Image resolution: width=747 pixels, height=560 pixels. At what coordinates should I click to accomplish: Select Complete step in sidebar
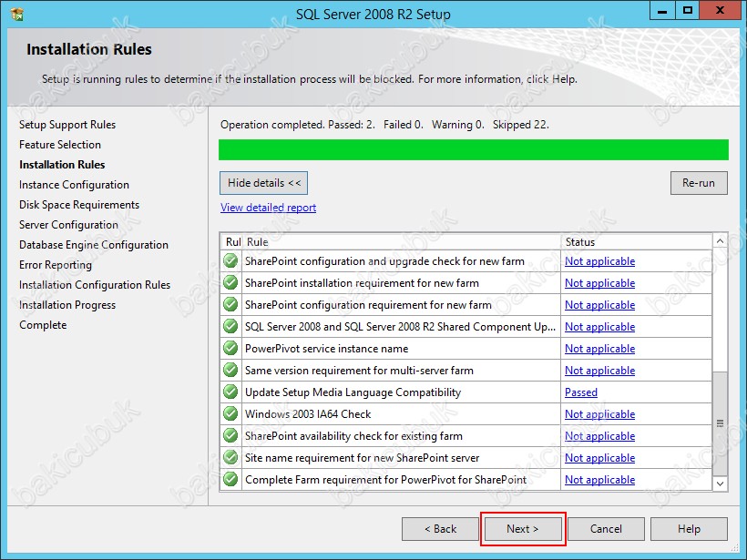click(x=43, y=325)
